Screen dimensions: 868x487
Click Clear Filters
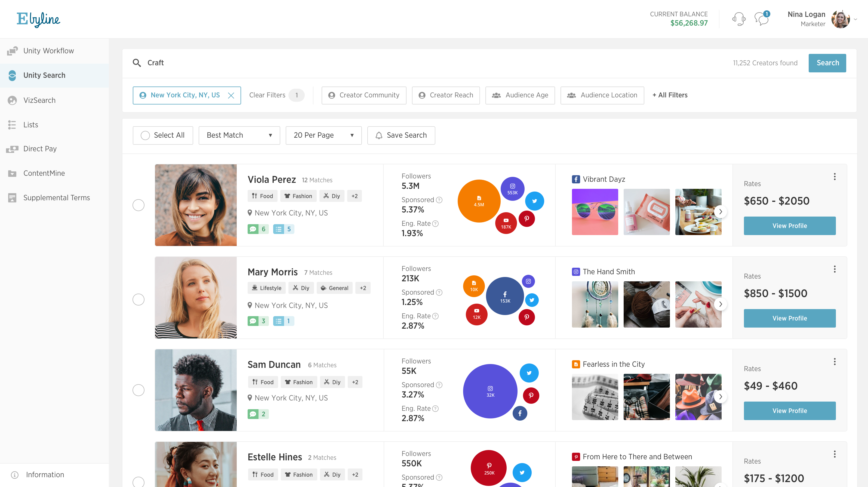pos(267,95)
